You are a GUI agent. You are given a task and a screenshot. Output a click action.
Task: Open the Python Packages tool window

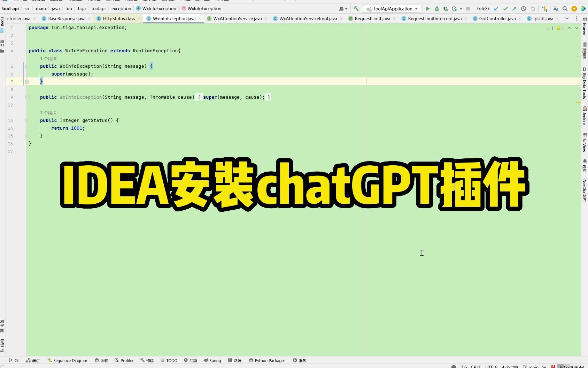tap(267, 360)
